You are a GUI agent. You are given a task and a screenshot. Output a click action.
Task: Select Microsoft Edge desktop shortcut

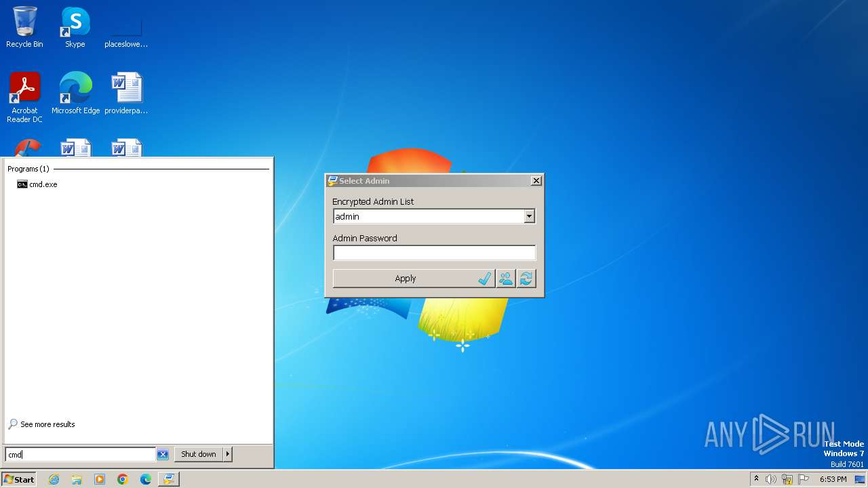[x=75, y=93]
